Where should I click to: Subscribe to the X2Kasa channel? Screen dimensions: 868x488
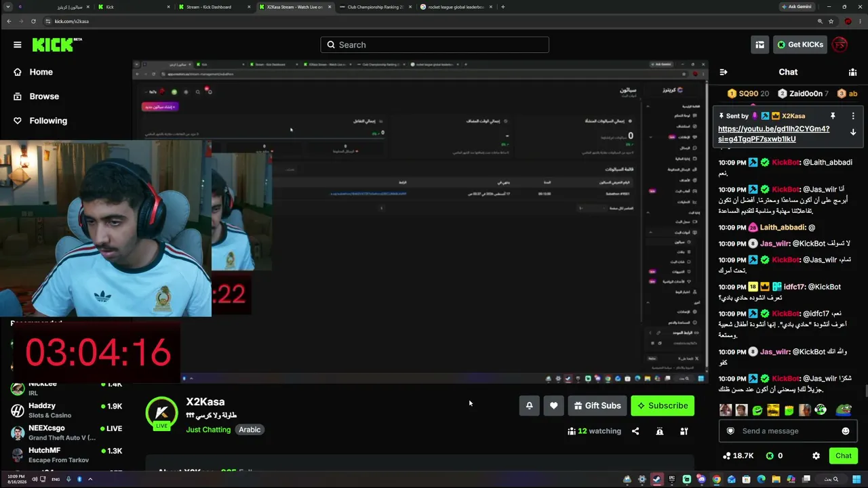point(663,405)
